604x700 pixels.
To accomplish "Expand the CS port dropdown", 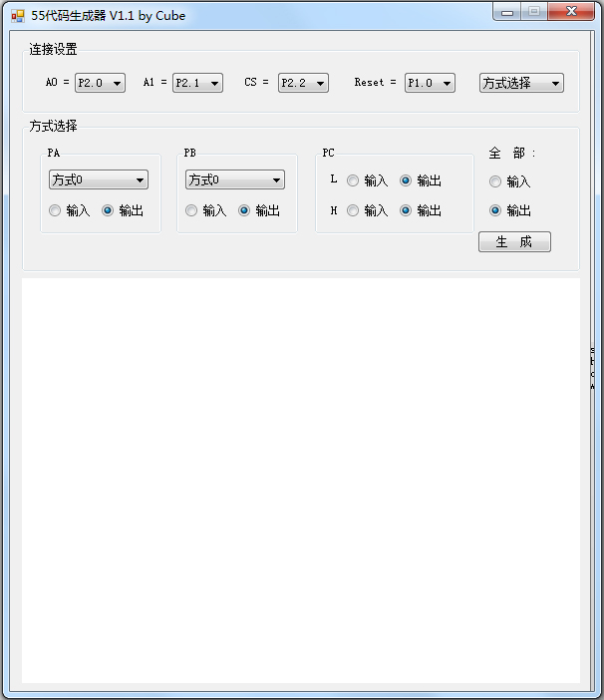I will click(x=303, y=83).
